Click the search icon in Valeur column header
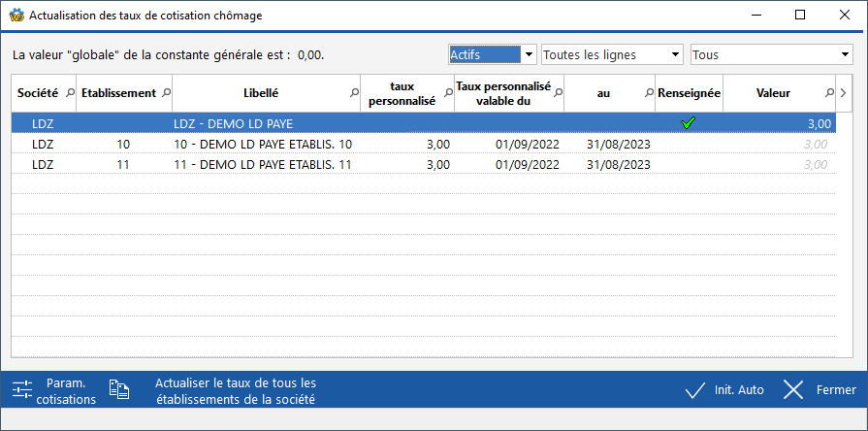 pyautogui.click(x=828, y=93)
